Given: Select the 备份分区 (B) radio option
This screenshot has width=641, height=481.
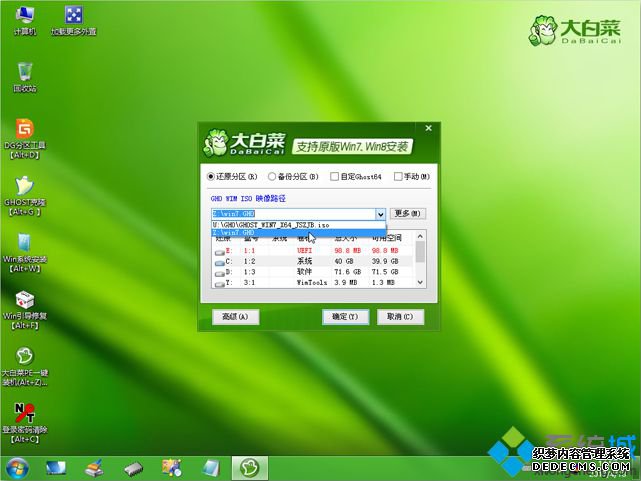Looking at the screenshot, I should pos(293,177).
